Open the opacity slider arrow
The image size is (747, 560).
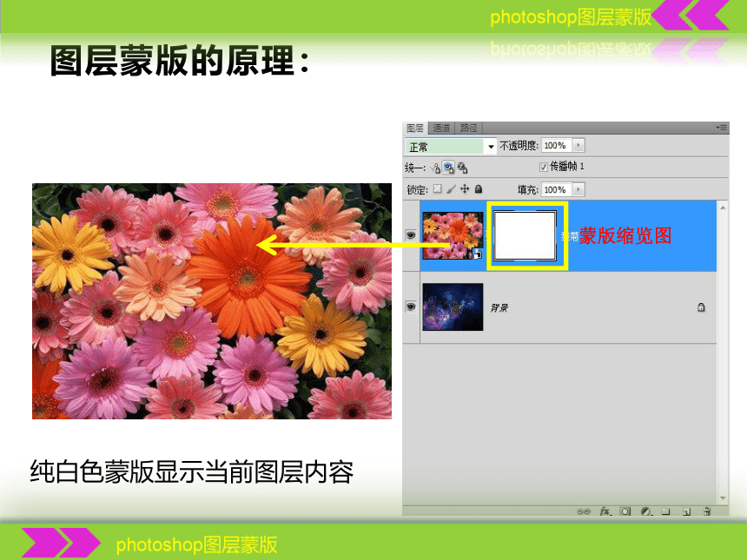(x=578, y=145)
